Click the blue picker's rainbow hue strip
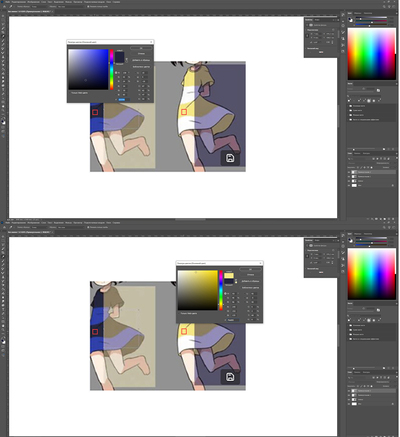This screenshot has height=437, width=400. point(112,70)
